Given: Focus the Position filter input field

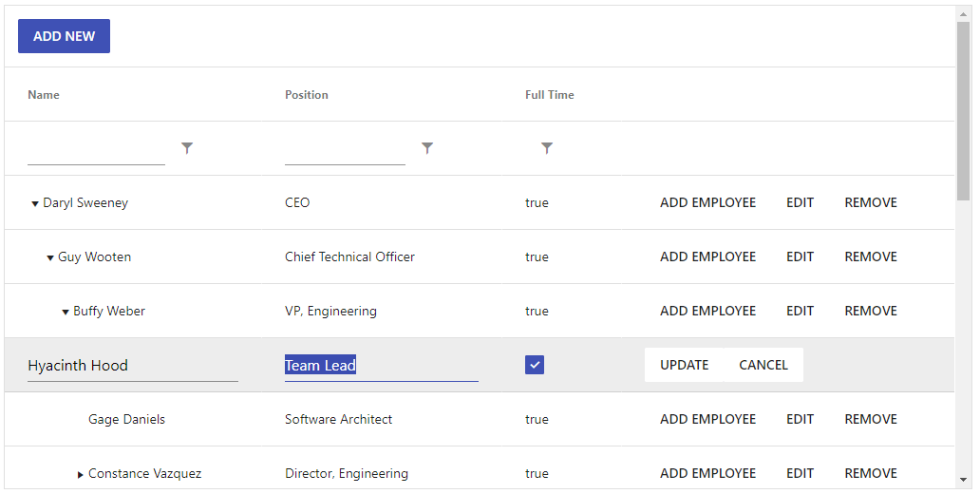Looking at the screenshot, I should [x=345, y=150].
